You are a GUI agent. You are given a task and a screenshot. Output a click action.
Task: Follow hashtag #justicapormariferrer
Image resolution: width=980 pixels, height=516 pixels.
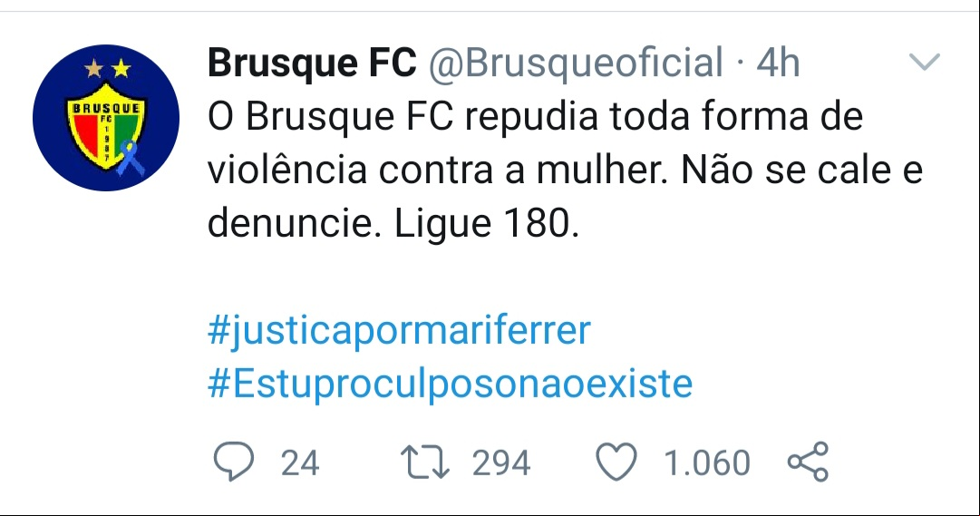399,330
